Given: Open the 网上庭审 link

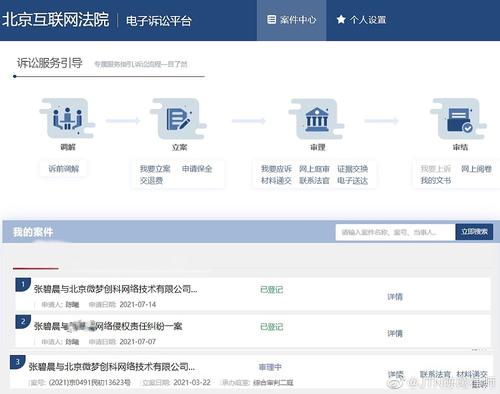Looking at the screenshot, I should [x=314, y=169].
